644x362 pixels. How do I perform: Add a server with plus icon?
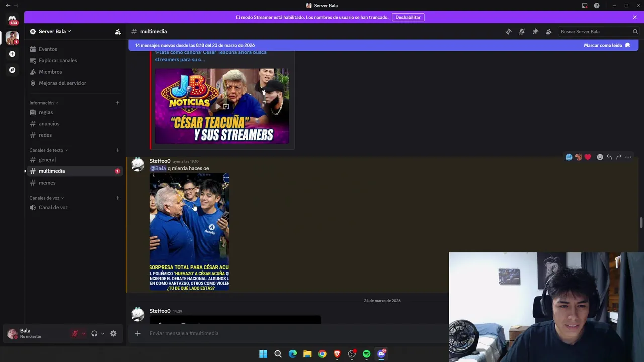pyautogui.click(x=12, y=54)
